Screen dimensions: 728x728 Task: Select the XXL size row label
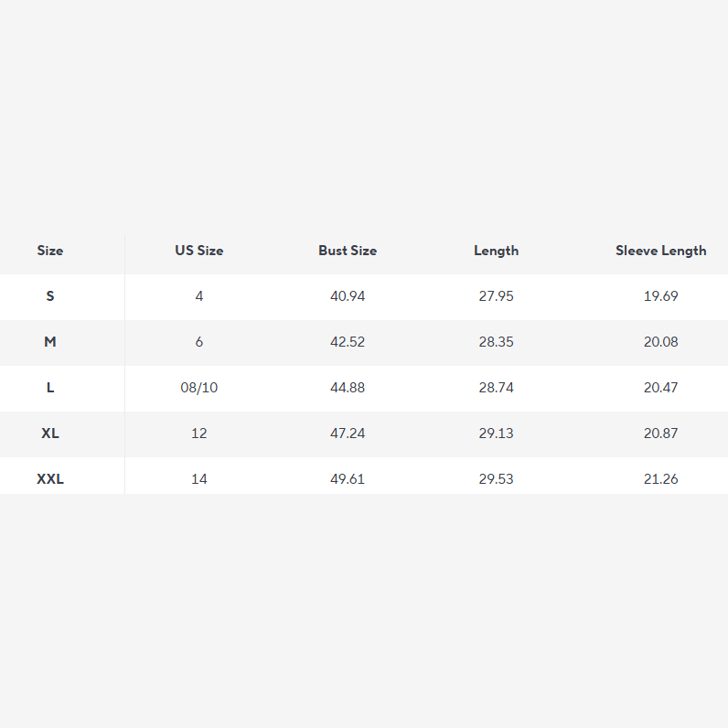point(50,479)
